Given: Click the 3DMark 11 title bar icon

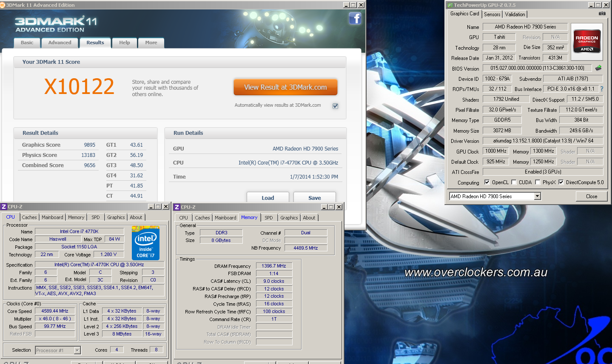Looking at the screenshot, I should tap(3, 5).
